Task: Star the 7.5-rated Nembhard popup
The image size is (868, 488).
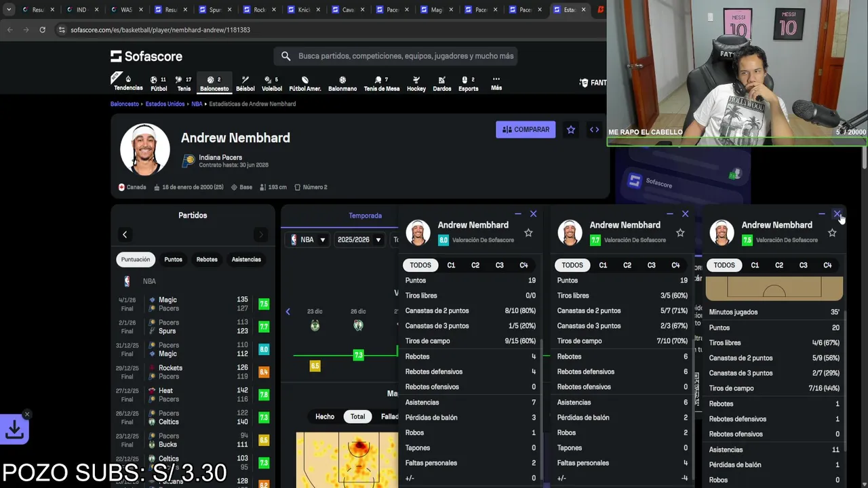Action: coord(832,232)
